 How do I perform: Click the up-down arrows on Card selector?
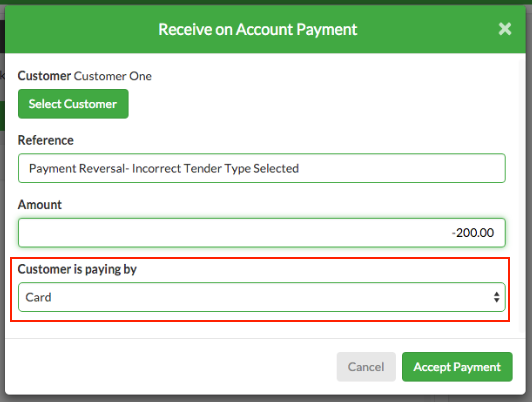click(x=496, y=297)
